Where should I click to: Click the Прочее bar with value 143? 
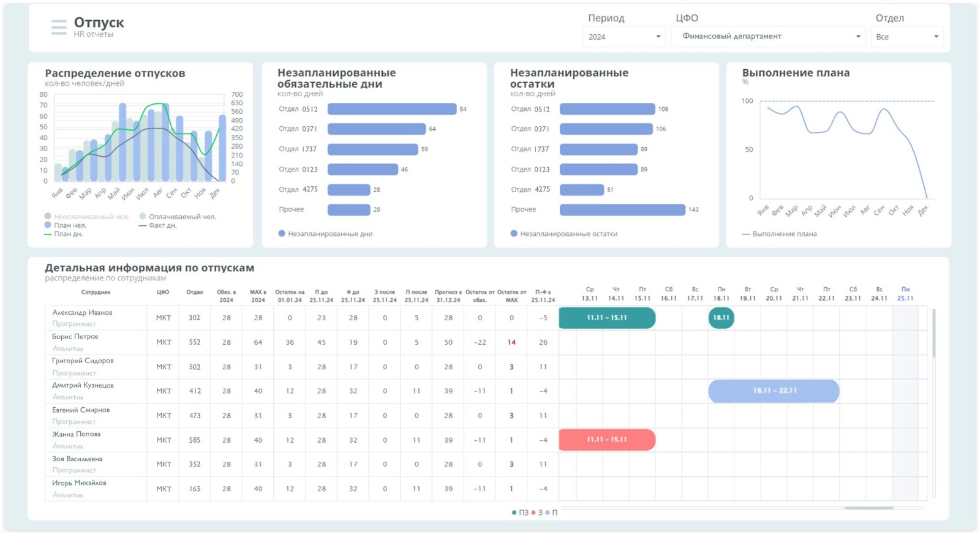click(622, 209)
